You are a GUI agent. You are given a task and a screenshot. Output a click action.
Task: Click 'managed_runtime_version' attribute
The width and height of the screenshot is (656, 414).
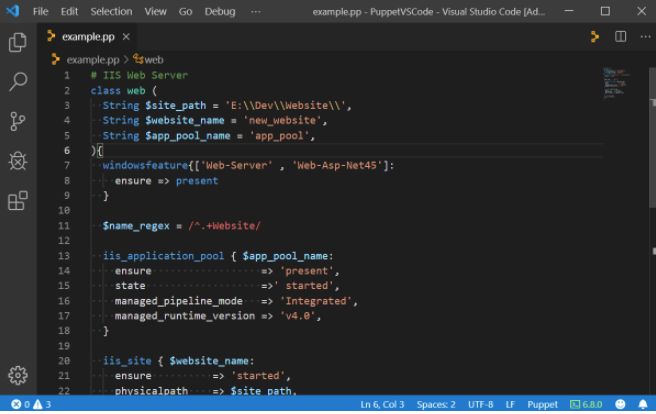point(184,316)
